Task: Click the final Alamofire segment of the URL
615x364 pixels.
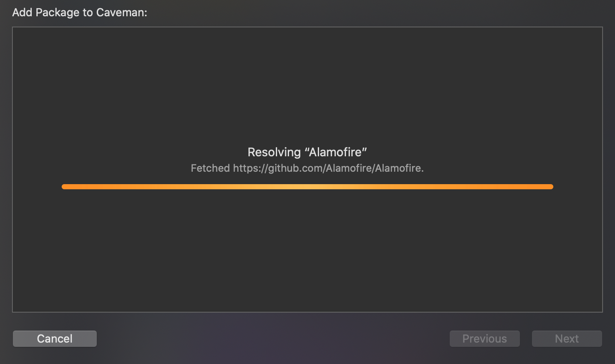Action: coord(398,168)
